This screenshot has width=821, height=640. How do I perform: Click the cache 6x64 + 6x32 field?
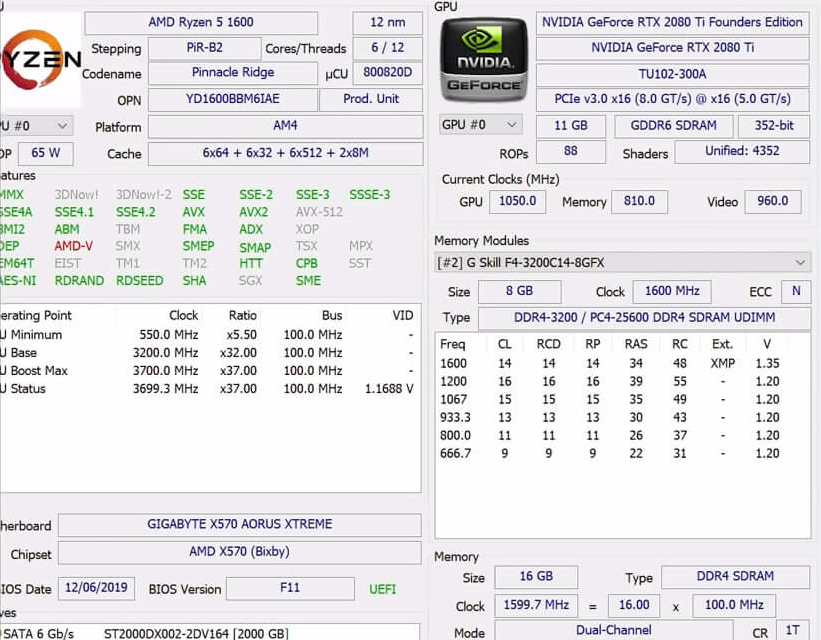[x=285, y=153]
